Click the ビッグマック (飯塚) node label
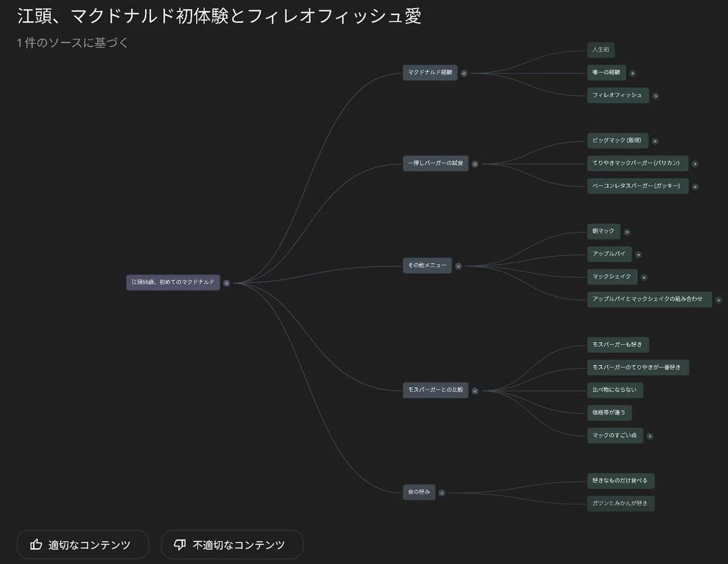Screen dimensions: 728x564 click(x=618, y=141)
